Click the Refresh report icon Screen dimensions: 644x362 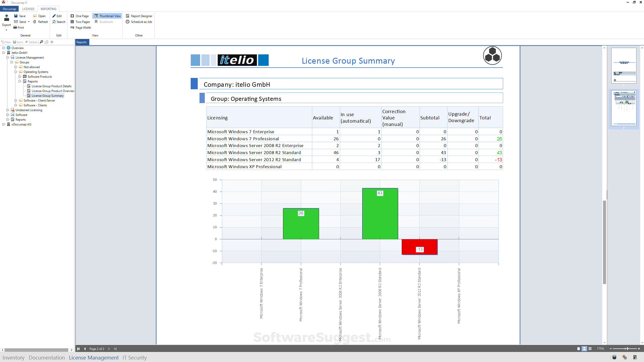[35, 22]
